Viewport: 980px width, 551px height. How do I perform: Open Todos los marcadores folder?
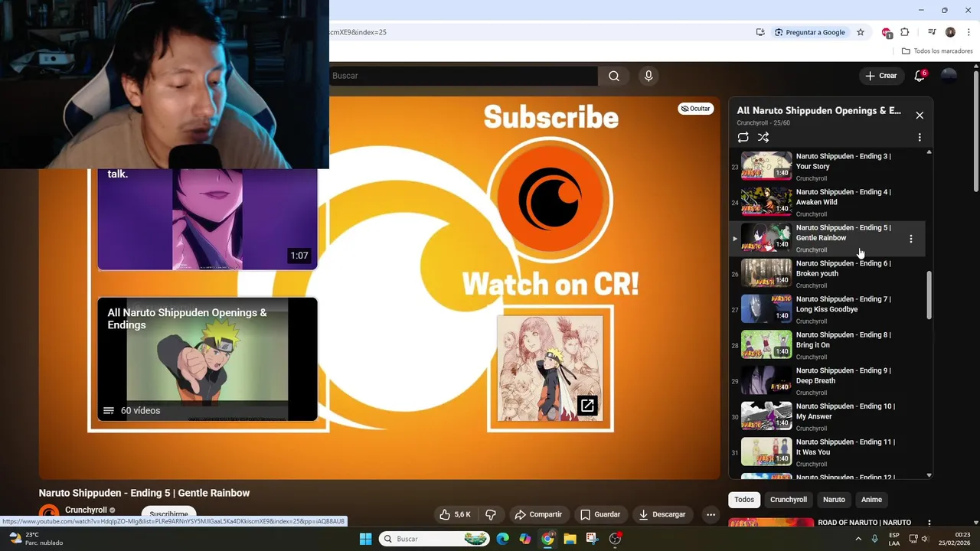point(937,51)
